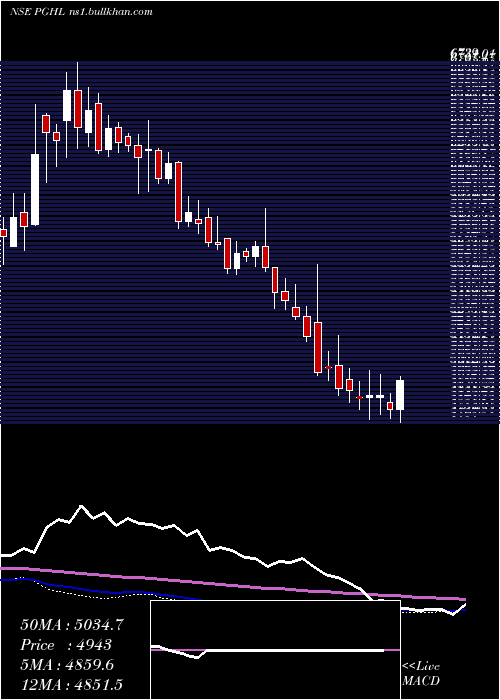The image size is (500, 700).
Task: Click the 'NSE PGHL ns1.bullkhan.com' header text
Action: (81, 11)
